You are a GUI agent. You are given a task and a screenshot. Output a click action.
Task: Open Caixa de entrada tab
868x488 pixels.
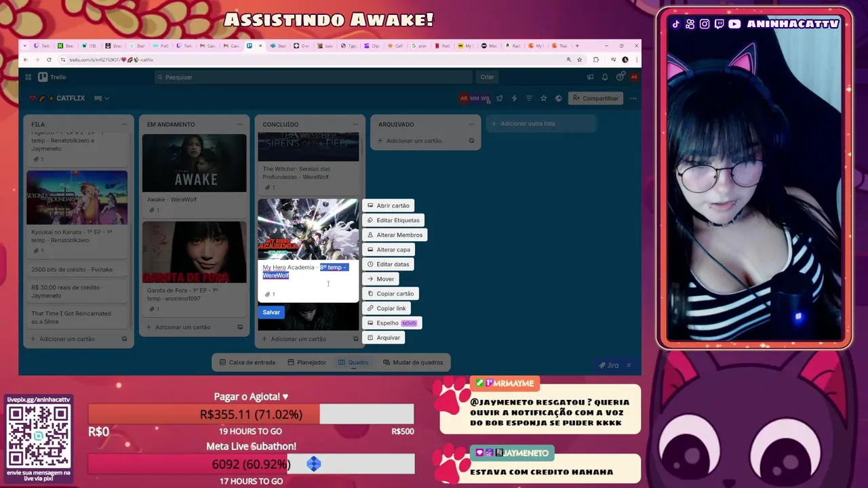pyautogui.click(x=247, y=363)
